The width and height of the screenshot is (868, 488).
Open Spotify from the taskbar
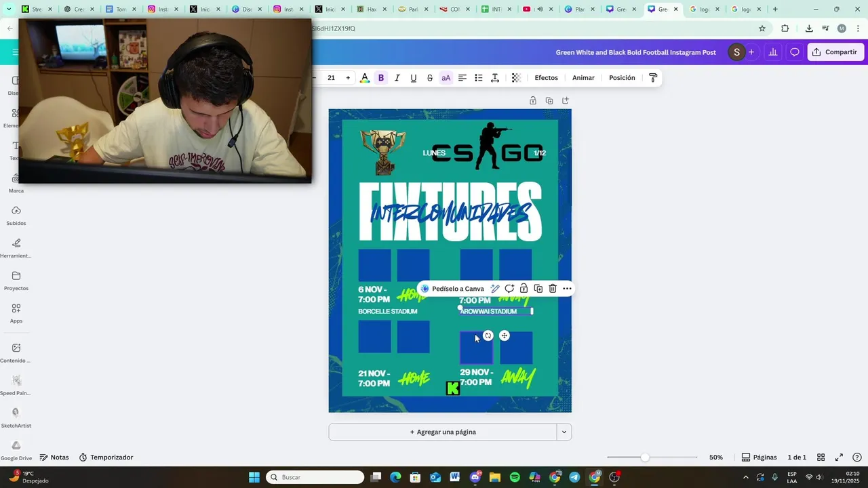pos(515,477)
